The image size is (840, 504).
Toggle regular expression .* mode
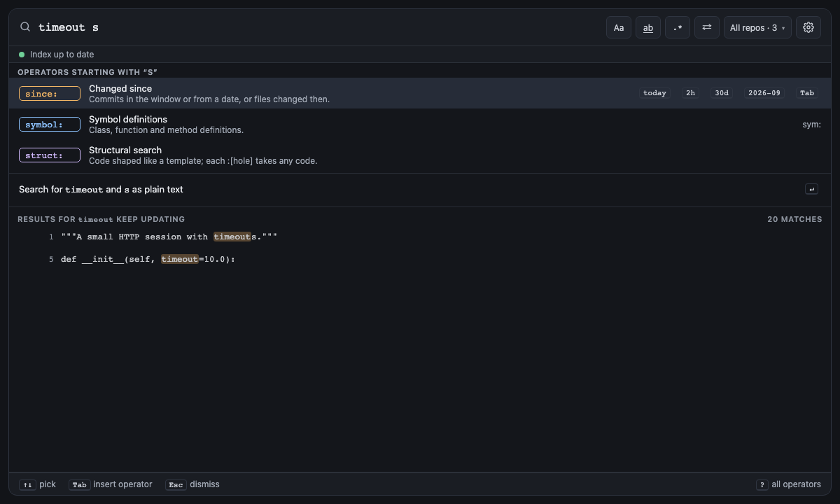coord(678,27)
